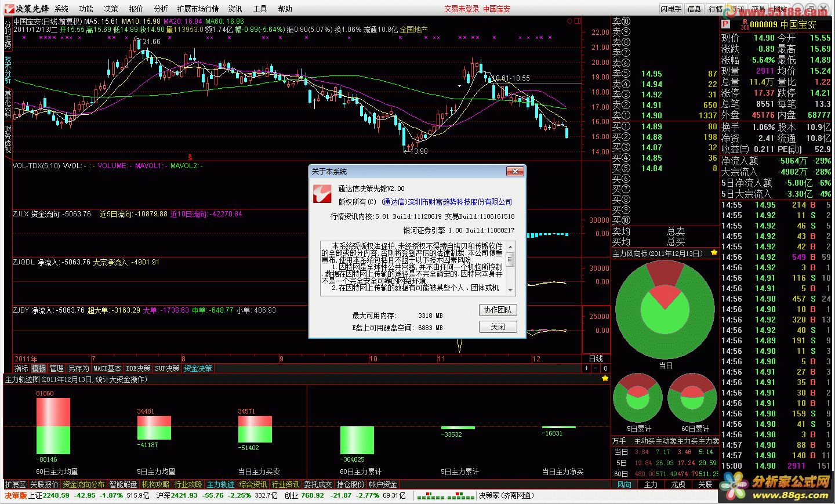The image size is (835, 504).
Task: Close the 关于本系统 dialog with its red X
Action: click(515, 171)
